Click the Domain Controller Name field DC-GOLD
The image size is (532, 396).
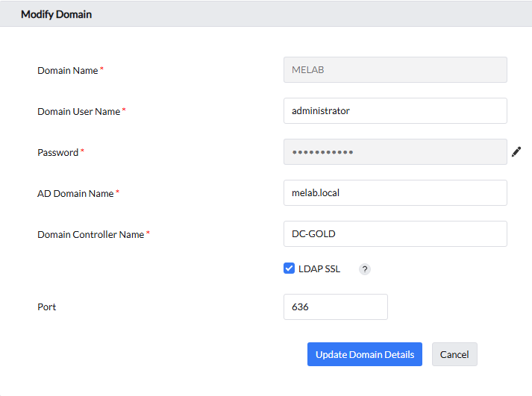point(395,234)
